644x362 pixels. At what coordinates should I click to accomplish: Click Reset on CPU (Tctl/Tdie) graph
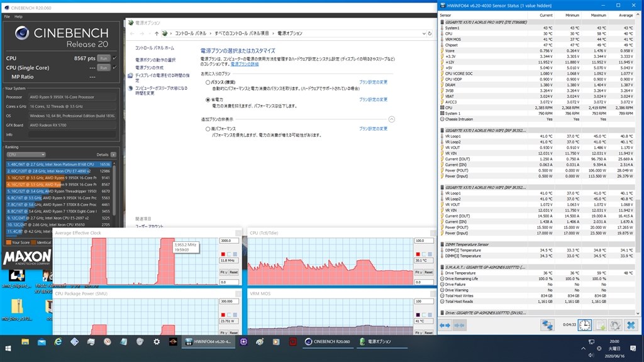428,272
